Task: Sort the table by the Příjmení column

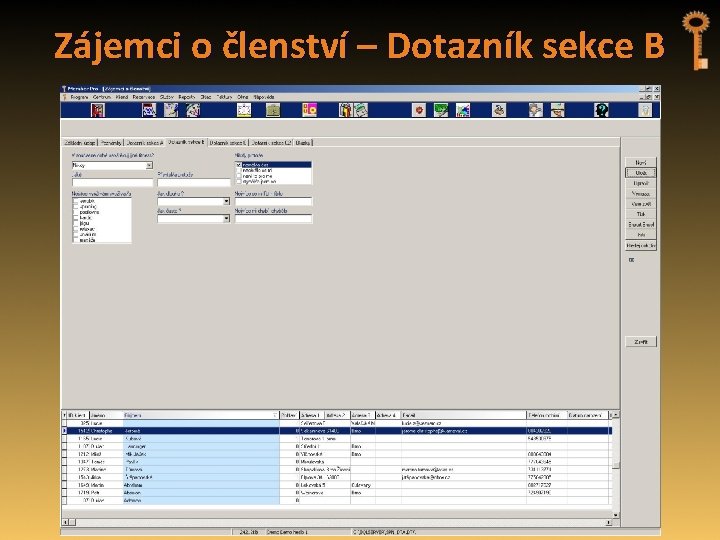Action: pos(201,415)
